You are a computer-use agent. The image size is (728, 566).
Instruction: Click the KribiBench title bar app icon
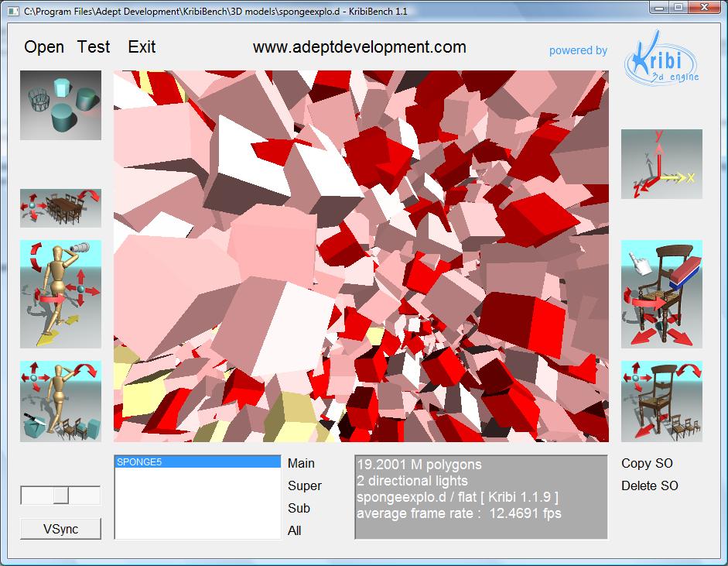coord(13,11)
